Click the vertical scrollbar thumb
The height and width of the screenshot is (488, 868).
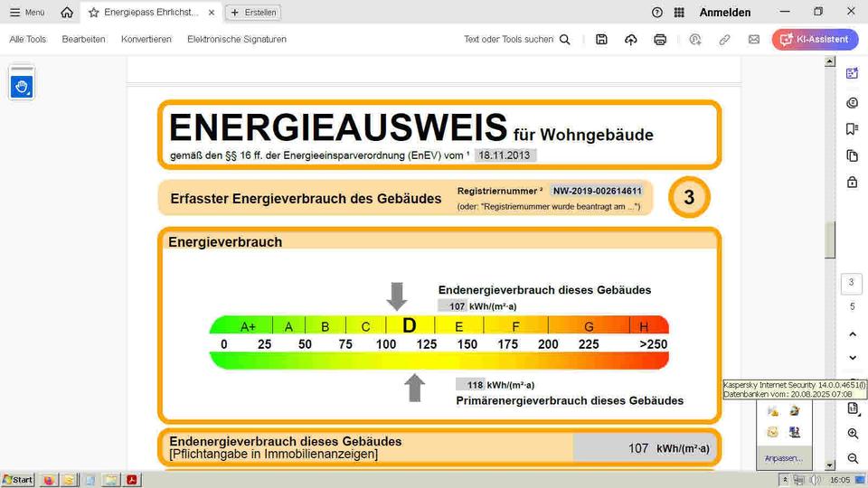click(x=830, y=239)
